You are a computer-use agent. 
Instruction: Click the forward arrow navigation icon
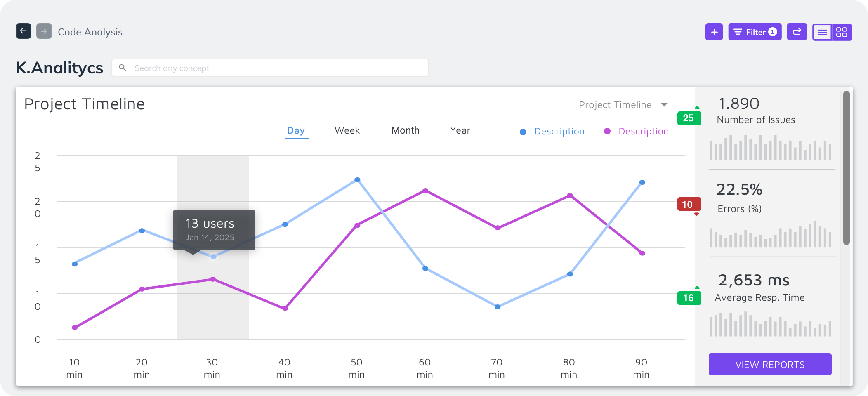click(44, 31)
